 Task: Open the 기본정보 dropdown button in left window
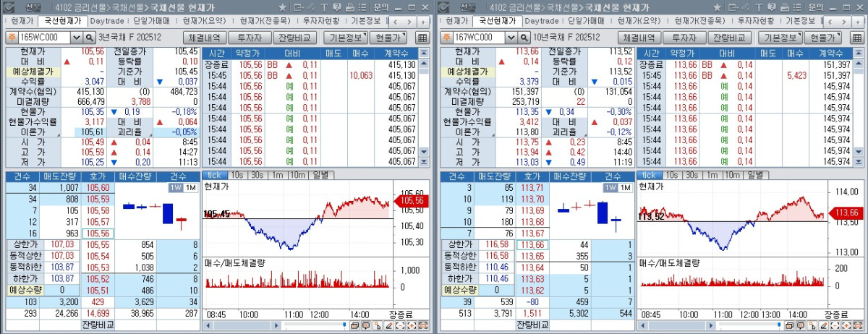(345, 38)
